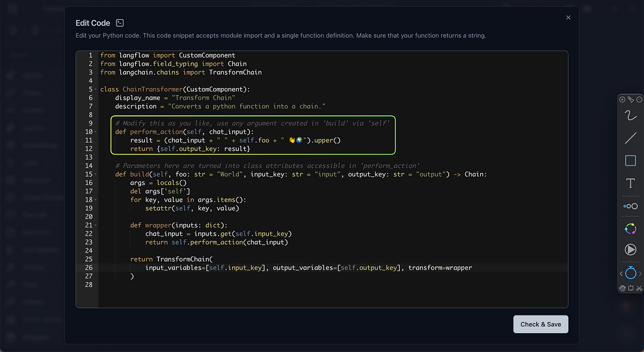Collapse the perform_action function fold arrow

pyautogui.click(x=96, y=132)
